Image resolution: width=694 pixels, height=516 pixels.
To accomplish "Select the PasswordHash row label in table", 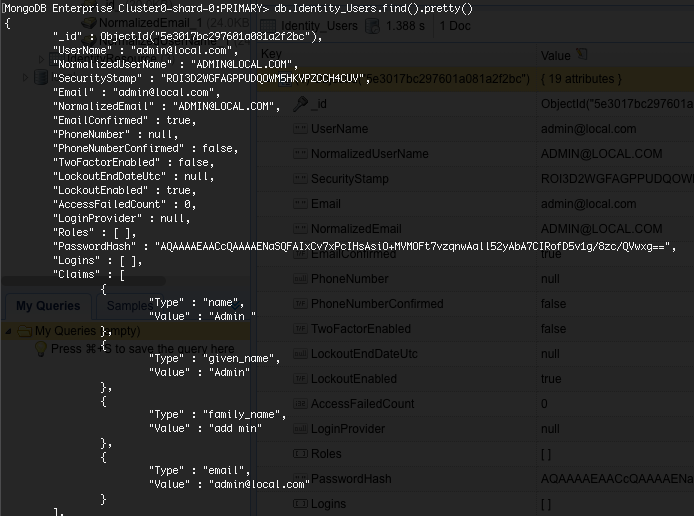I will tap(351, 479).
